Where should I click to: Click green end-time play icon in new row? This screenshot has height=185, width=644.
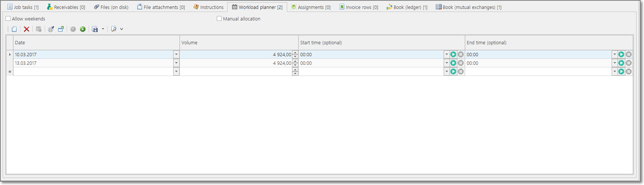pos(621,71)
